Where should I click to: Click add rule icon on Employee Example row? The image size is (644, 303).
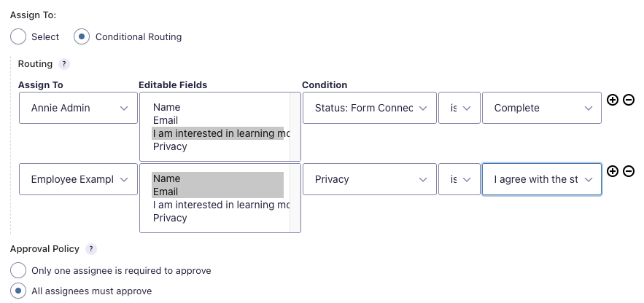[613, 171]
